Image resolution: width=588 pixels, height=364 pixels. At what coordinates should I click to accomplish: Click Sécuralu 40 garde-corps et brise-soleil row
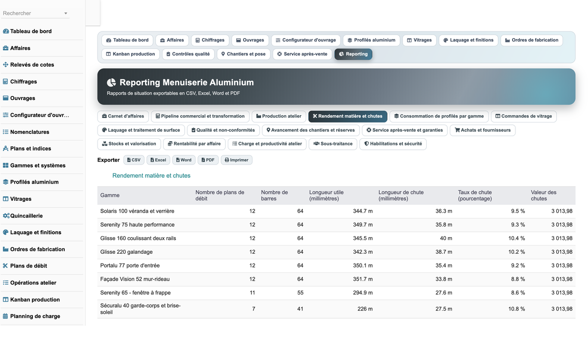pyautogui.click(x=336, y=309)
